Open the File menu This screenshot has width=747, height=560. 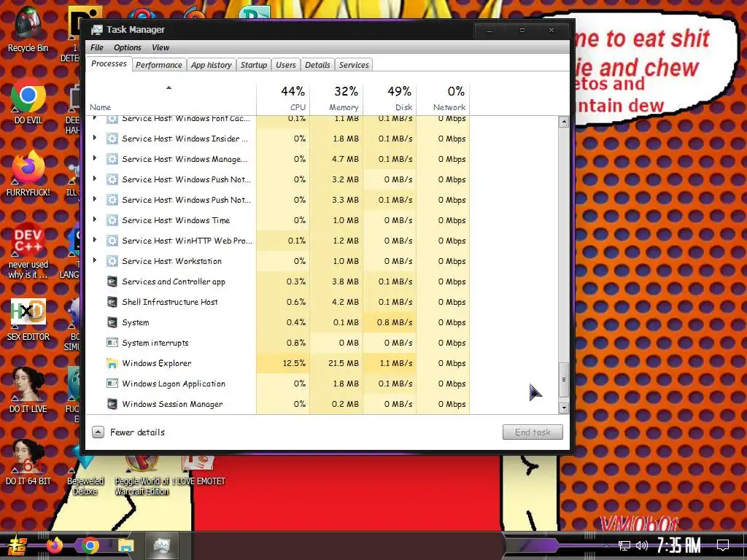click(x=97, y=47)
